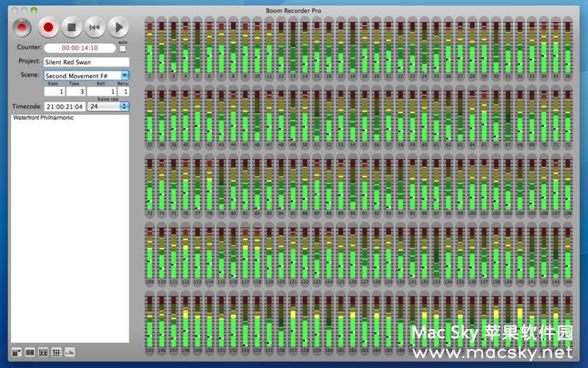Viewport: 588px width, 368px height.
Task: Open the frame rate popup showing 24
Action: 108,107
